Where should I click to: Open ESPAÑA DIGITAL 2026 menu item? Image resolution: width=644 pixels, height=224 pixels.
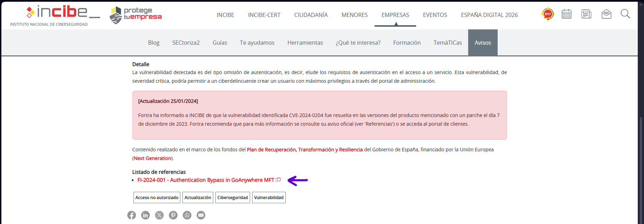click(x=489, y=15)
